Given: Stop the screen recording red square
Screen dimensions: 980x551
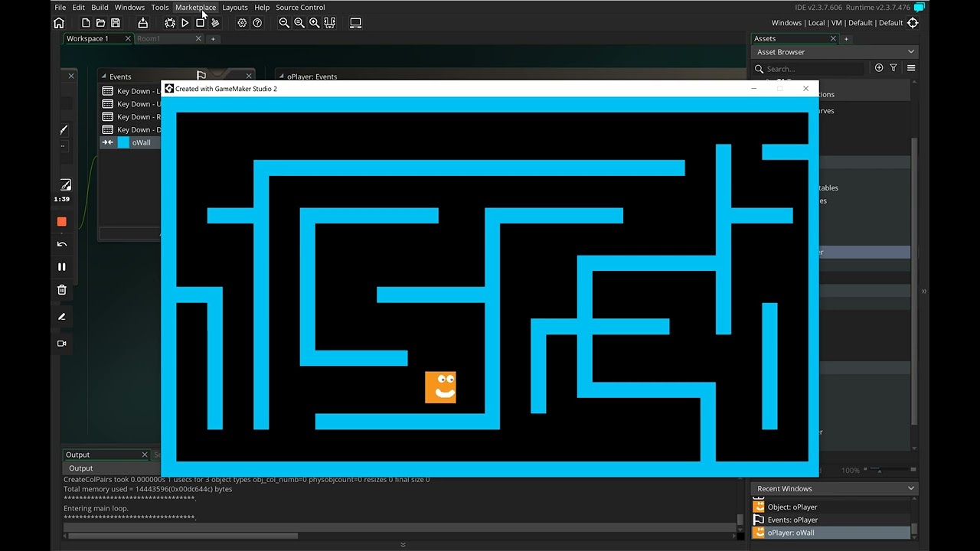Looking at the screenshot, I should (x=62, y=222).
